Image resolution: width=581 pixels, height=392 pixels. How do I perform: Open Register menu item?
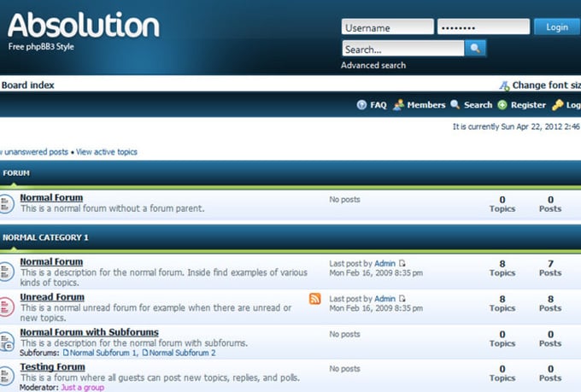click(528, 105)
